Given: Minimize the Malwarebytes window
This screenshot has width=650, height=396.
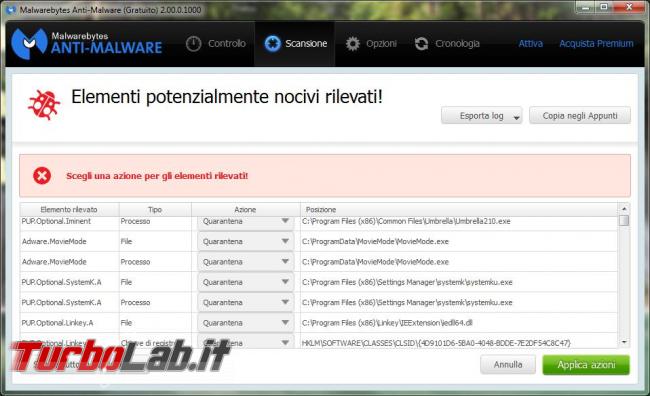Looking at the screenshot, I should (585, 7).
